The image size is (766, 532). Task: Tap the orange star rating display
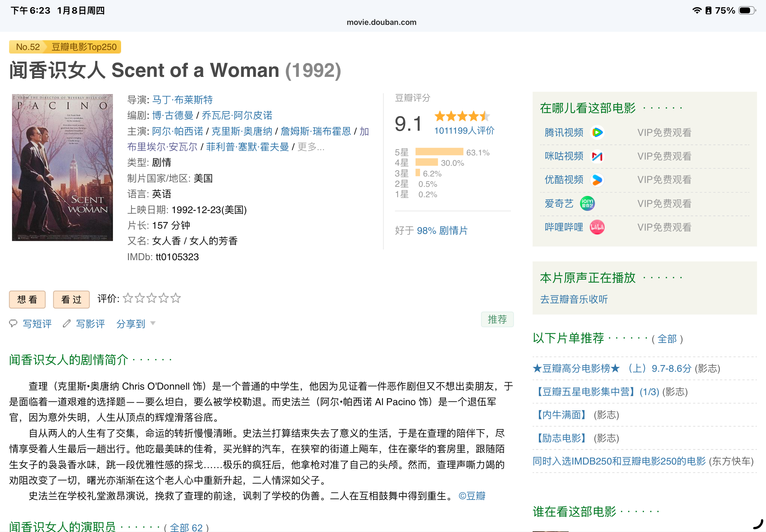(462, 117)
